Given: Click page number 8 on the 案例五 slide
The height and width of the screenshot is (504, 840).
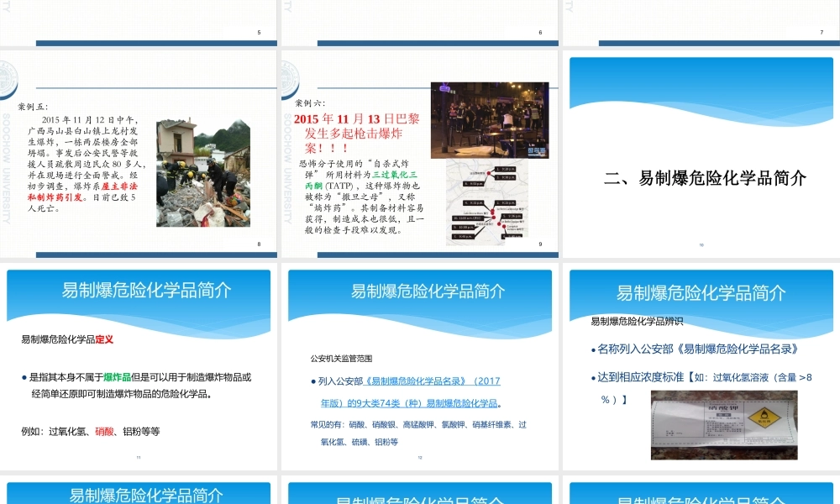Looking at the screenshot, I should (259, 244).
